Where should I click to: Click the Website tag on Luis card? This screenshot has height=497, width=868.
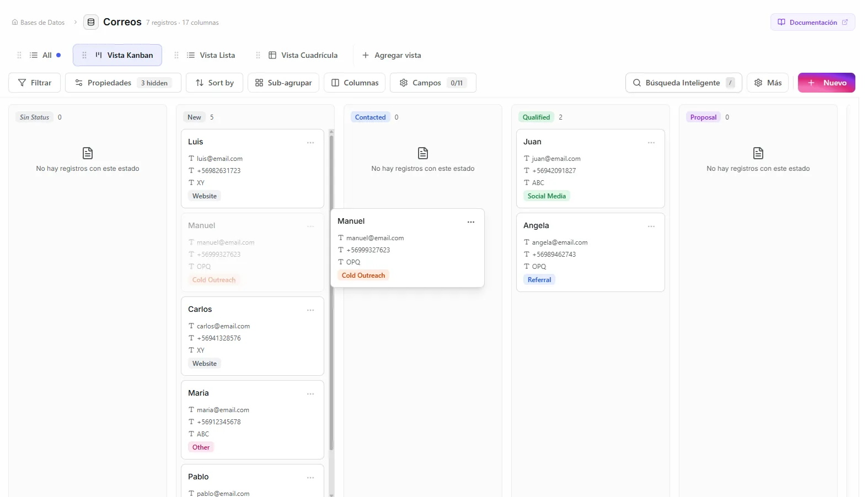[x=205, y=196]
